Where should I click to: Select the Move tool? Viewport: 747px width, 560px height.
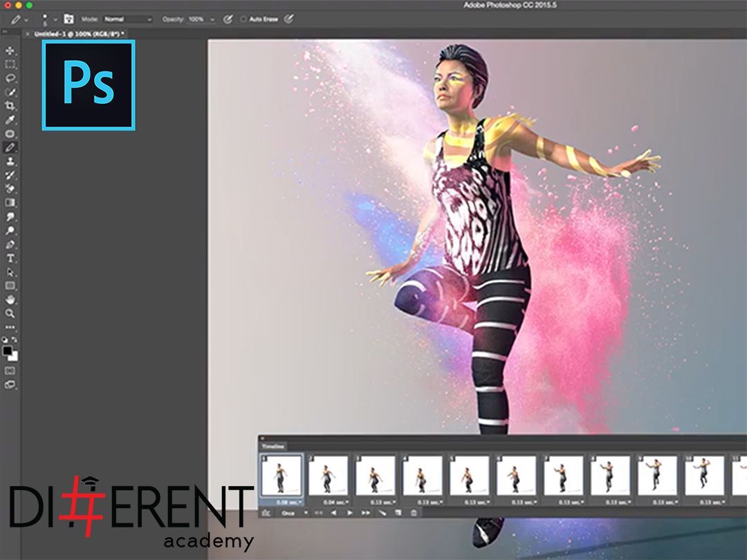point(10,50)
